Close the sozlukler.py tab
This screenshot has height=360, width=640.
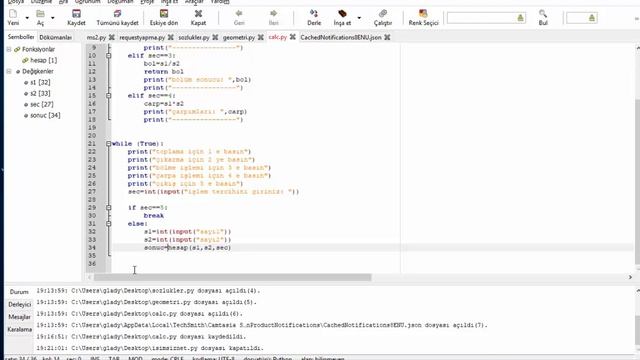click(x=215, y=37)
